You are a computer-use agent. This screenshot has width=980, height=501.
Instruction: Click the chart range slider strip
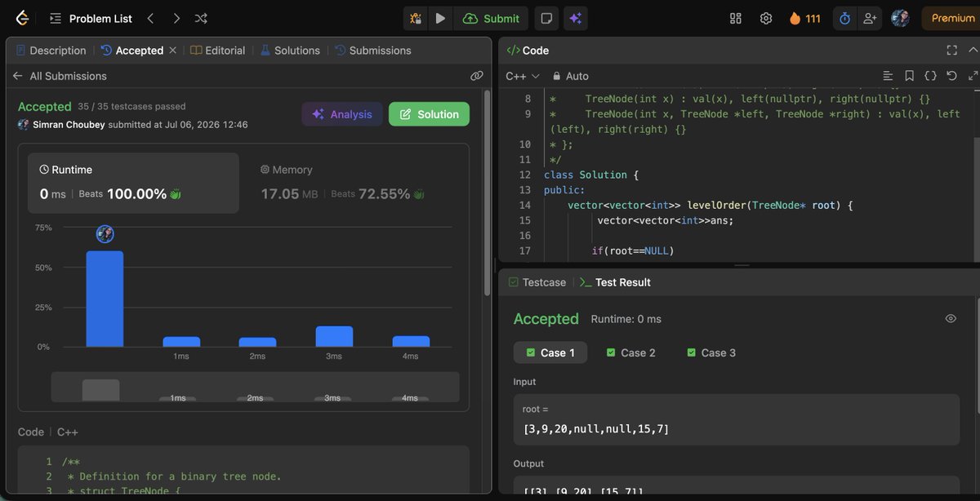[255, 388]
